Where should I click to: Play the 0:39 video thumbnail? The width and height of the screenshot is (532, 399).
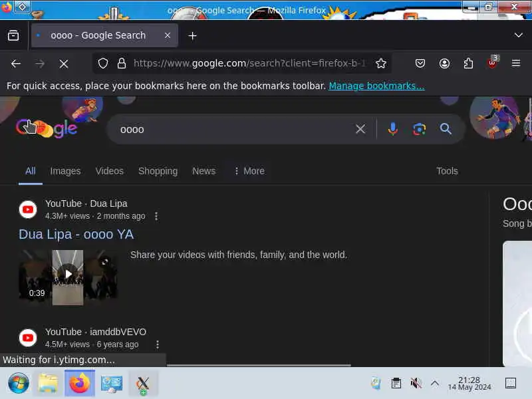coord(68,277)
